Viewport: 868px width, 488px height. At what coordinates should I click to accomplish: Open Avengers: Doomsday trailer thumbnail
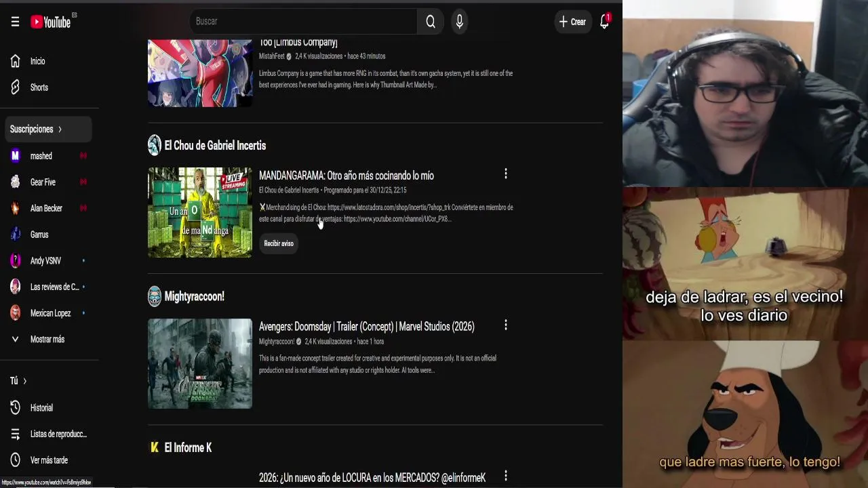(x=200, y=363)
